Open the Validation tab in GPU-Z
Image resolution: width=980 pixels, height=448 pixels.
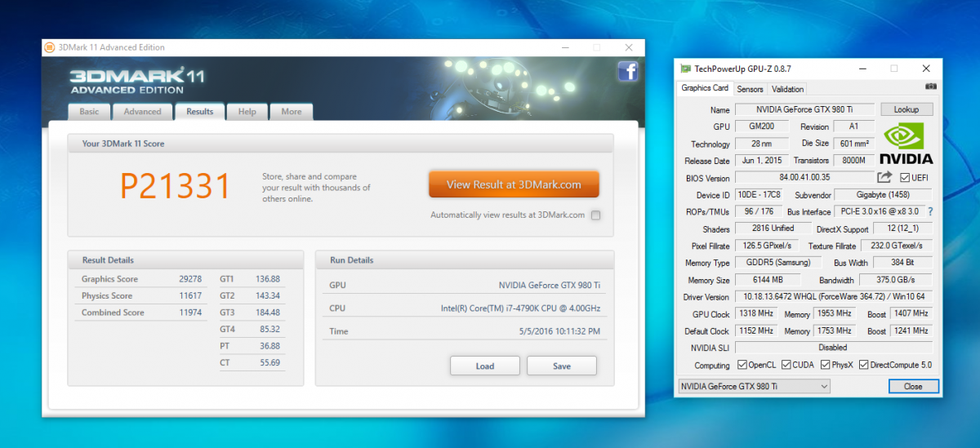(788, 89)
